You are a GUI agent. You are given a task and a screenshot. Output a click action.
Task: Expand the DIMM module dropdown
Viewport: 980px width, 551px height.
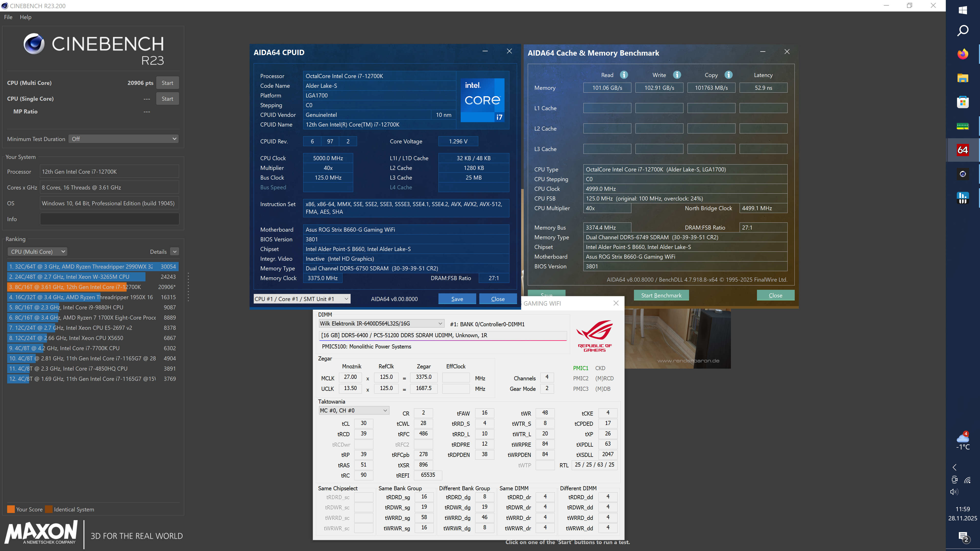381,324
